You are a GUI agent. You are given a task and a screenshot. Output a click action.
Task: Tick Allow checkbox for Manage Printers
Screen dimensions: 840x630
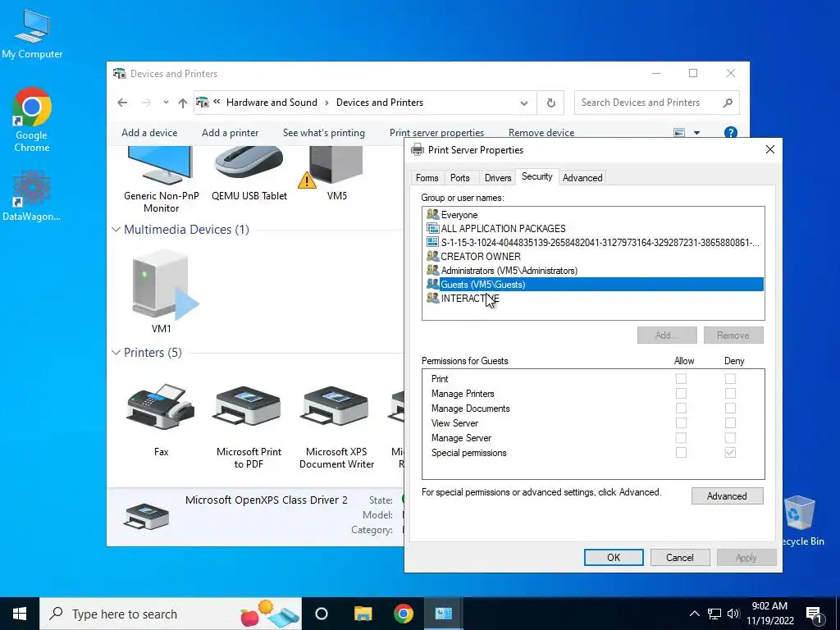pos(681,393)
